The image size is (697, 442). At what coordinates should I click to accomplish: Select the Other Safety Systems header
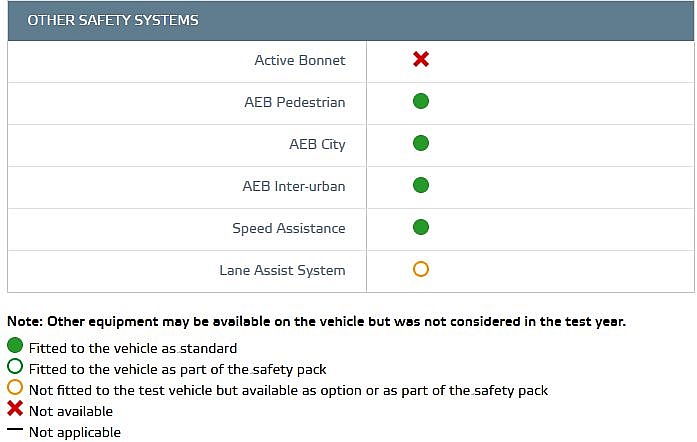pyautogui.click(x=351, y=20)
